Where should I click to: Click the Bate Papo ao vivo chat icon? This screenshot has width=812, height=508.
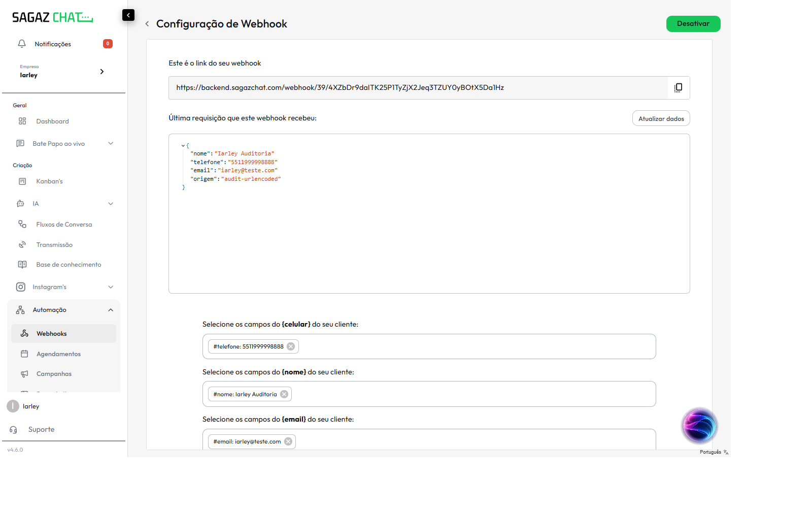20,144
